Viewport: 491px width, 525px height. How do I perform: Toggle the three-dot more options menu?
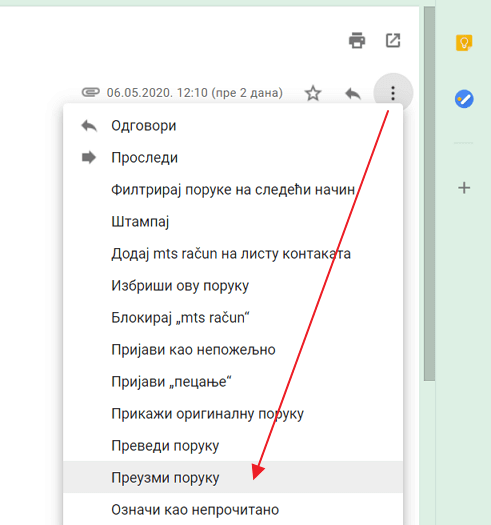393,93
